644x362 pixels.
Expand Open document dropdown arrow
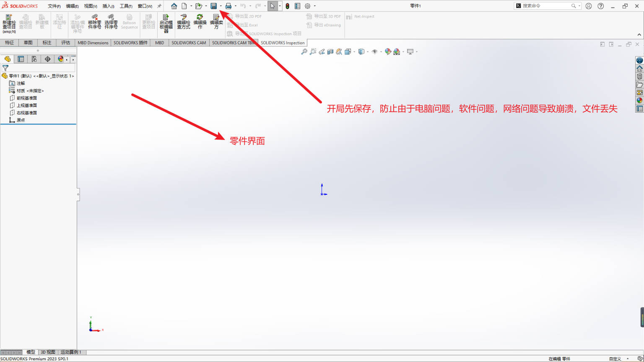point(206,6)
